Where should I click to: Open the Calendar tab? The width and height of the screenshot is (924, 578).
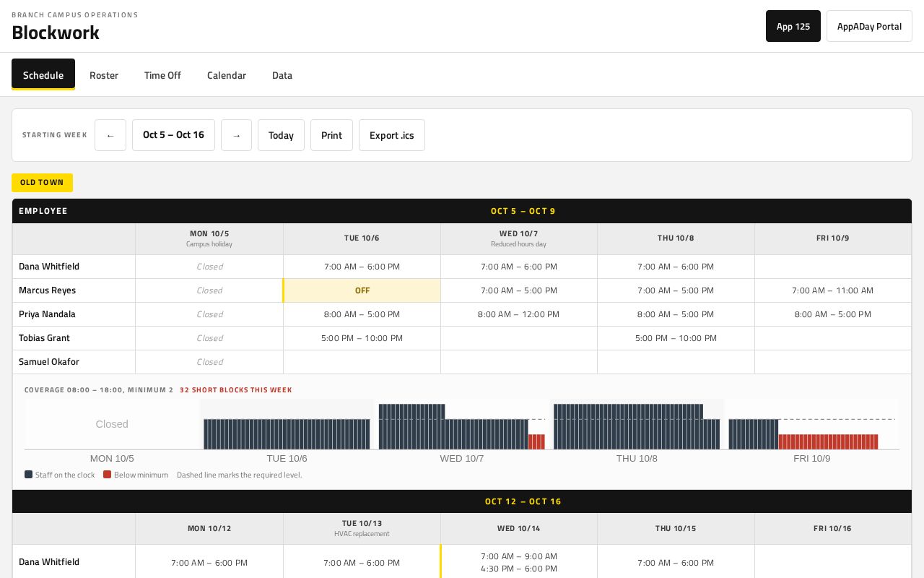point(227,75)
